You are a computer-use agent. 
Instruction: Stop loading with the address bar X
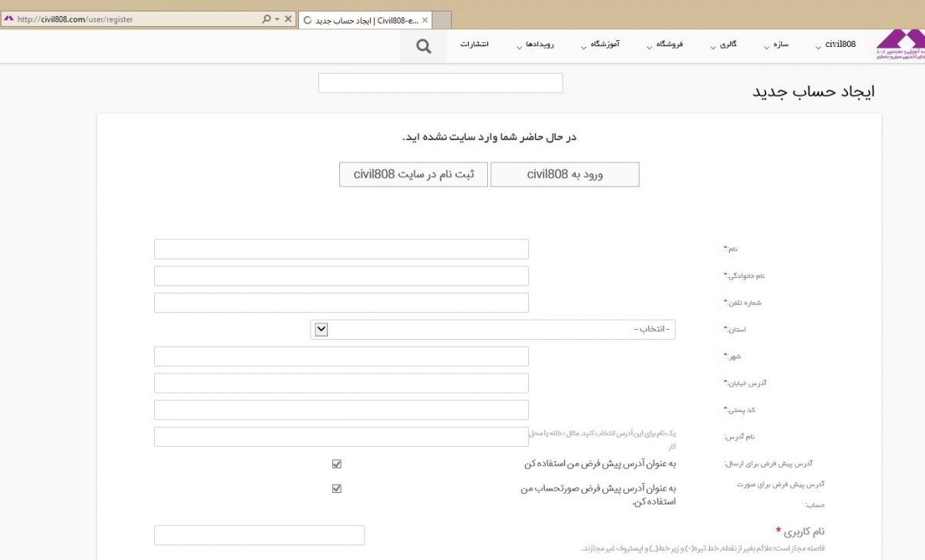click(288, 19)
